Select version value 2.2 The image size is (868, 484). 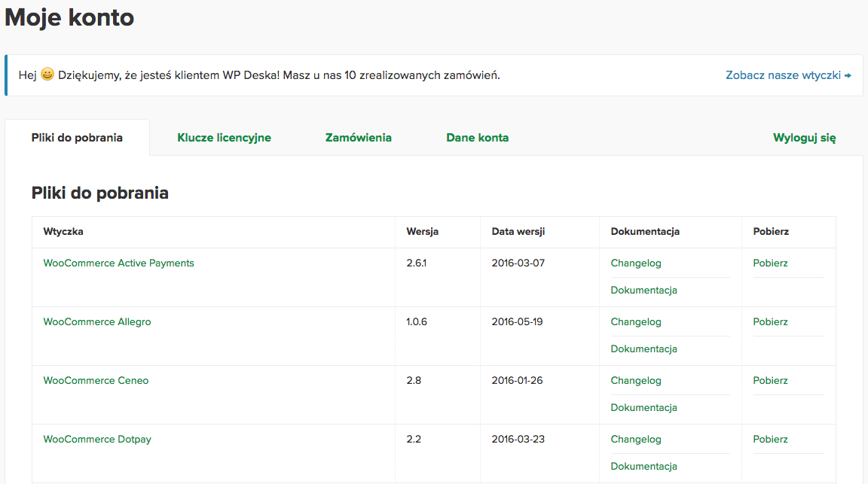coord(414,439)
